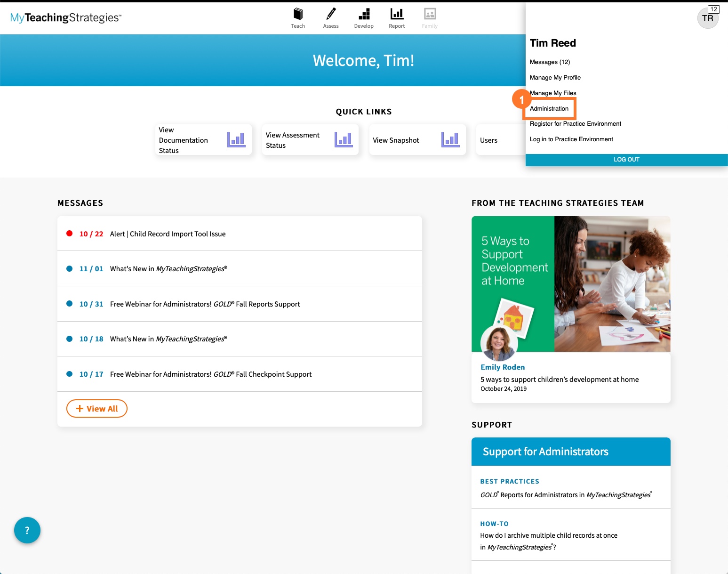Viewport: 728px width, 574px height.
Task: Click the Tim Reed name heading
Action: click(x=553, y=43)
